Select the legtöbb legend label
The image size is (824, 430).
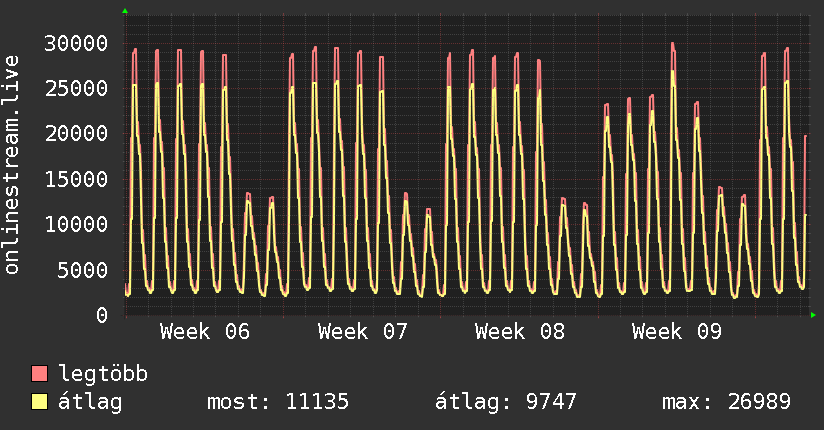(x=104, y=374)
